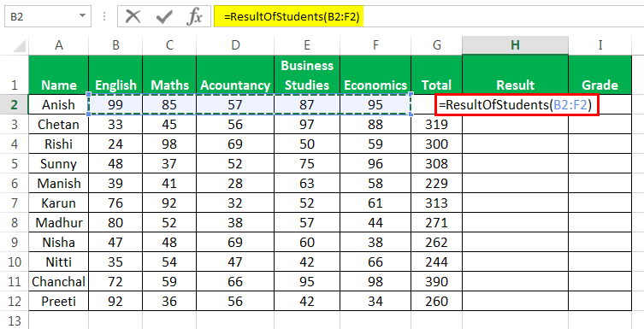Click the cell containing Chetan
644x329 pixels.
[59, 124]
